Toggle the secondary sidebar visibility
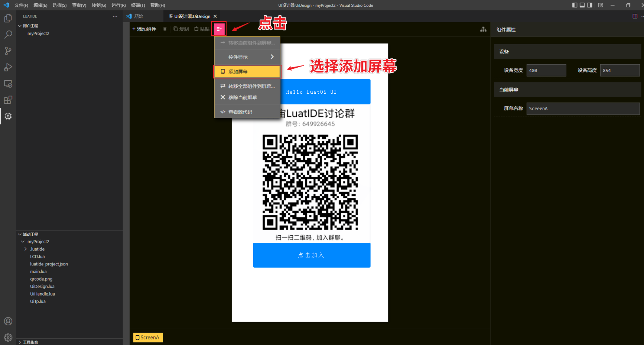This screenshot has width=644, height=345. 589,5
